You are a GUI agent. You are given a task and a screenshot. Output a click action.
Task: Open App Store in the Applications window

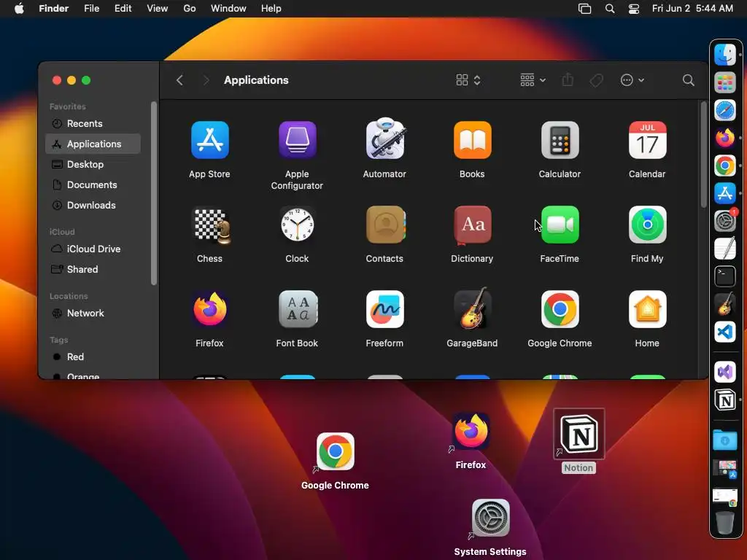pos(209,140)
